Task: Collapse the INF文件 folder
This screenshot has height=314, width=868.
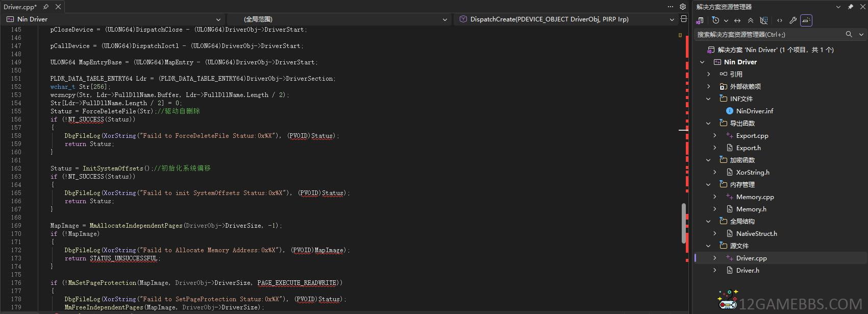Action: [x=708, y=99]
